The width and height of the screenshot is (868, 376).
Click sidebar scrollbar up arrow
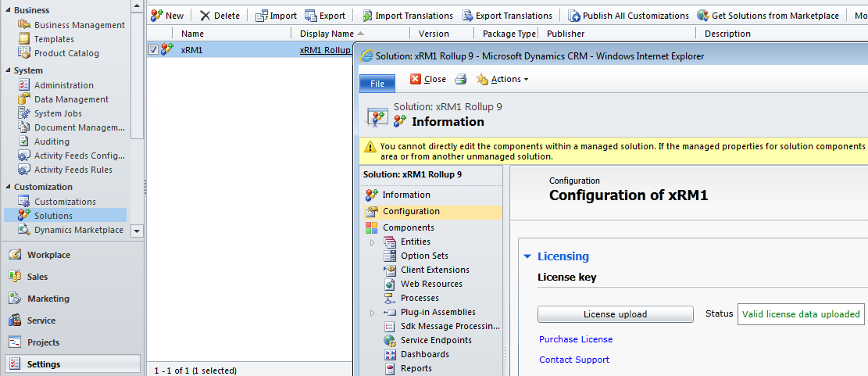[138, 5]
